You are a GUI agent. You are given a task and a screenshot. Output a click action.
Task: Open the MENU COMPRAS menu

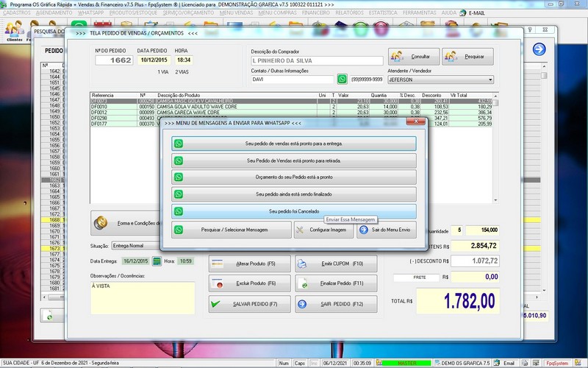point(278,13)
